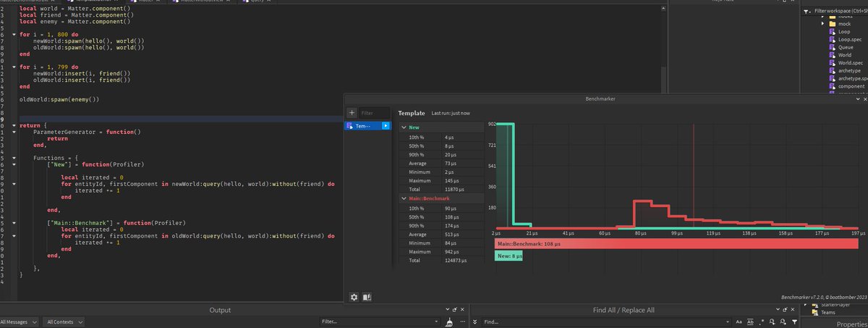The image size is (868, 328).
Task: Click the archetype script icon
Action: (x=832, y=71)
